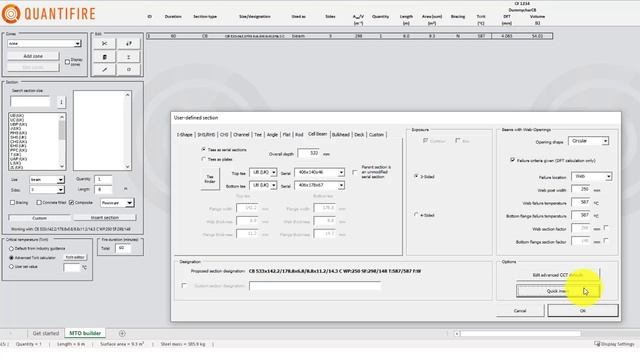Screen dimensions: 640x360
Task: Click the scissors cut icon in Edit panel
Action: click(x=104, y=44)
